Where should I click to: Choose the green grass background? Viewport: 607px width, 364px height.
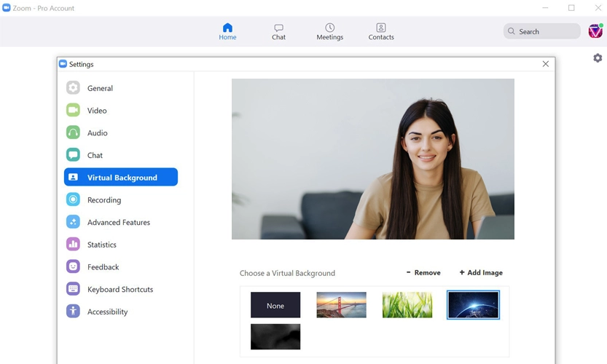407,305
